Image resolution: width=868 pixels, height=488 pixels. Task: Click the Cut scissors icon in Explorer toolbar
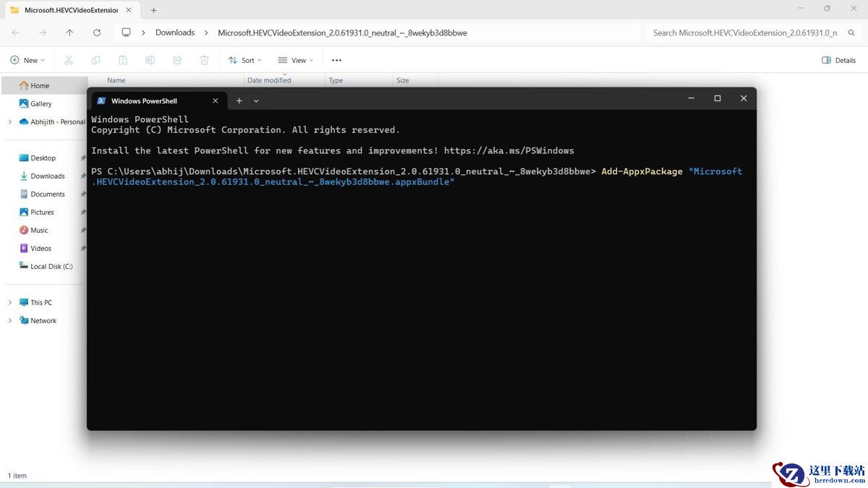click(x=69, y=60)
